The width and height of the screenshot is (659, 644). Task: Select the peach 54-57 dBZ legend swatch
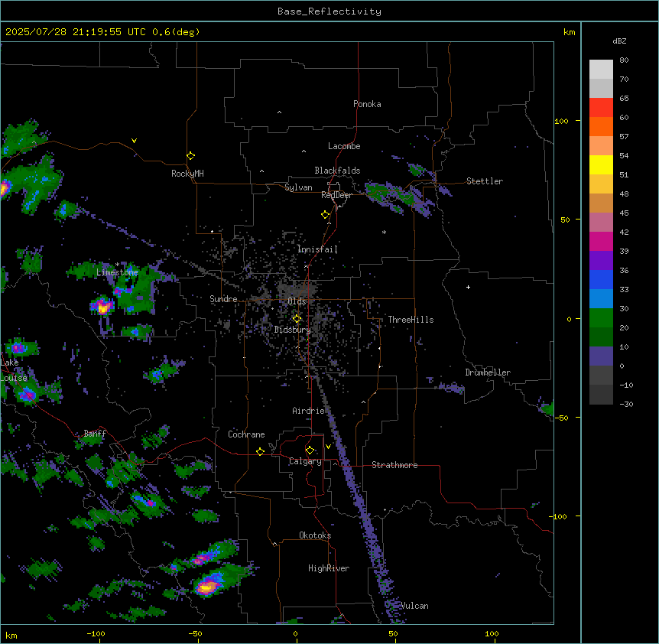pyautogui.click(x=601, y=146)
